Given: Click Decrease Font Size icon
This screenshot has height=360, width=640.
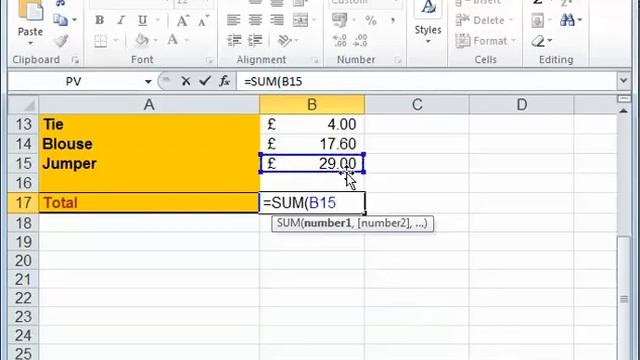Looking at the screenshot, I should pyautogui.click(x=203, y=20).
